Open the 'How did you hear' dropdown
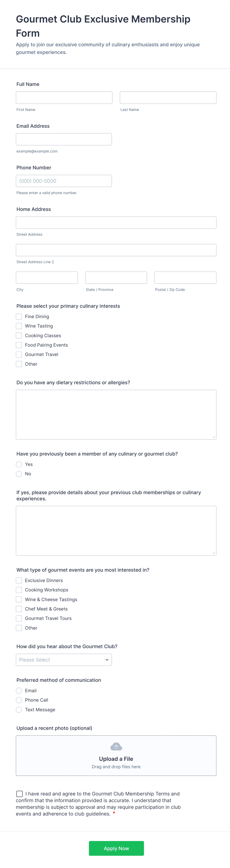230x868 pixels. pos(64,660)
